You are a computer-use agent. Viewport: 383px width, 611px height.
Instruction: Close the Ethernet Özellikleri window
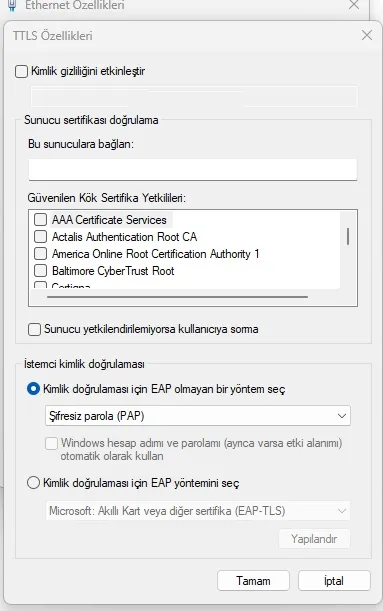(x=354, y=5)
